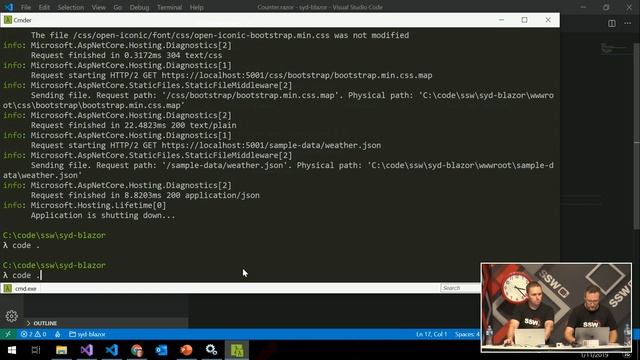Click the Spaces indentation status entry

467,334
